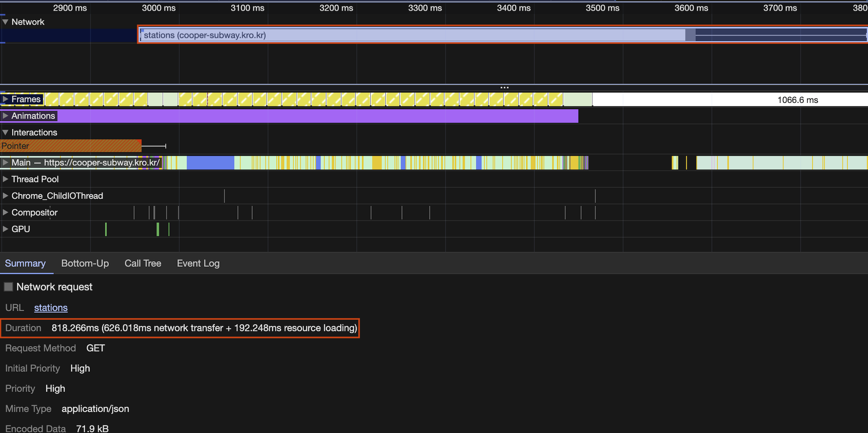Select the application/json mime type value

95,409
